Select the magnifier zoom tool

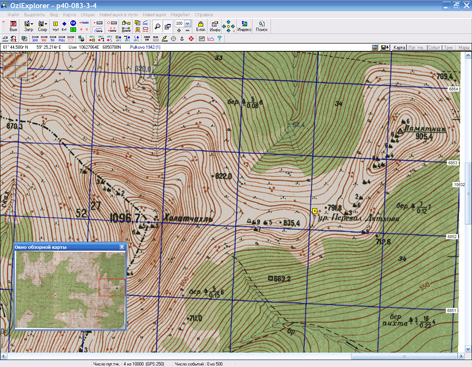pos(157,26)
